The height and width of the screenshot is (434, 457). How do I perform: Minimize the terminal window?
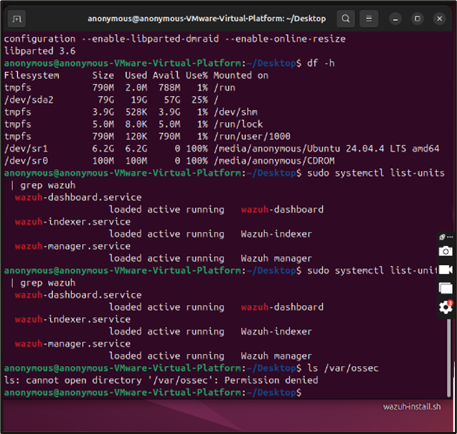click(x=395, y=19)
